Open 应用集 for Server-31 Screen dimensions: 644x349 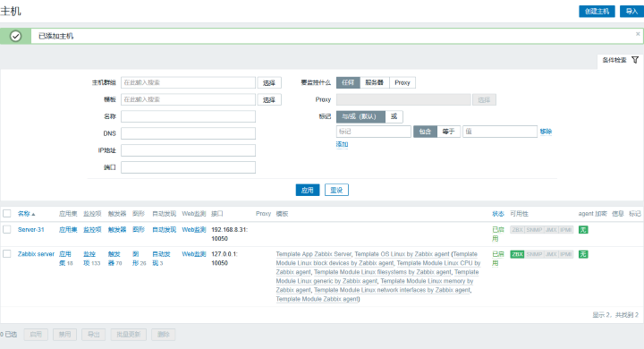click(68, 230)
